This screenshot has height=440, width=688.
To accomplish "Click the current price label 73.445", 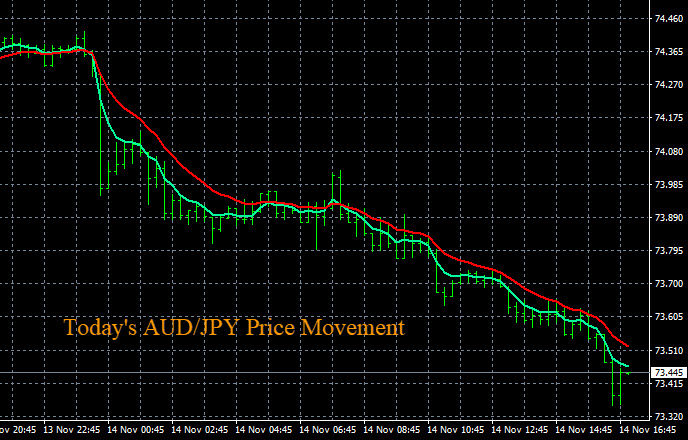I will [x=667, y=372].
